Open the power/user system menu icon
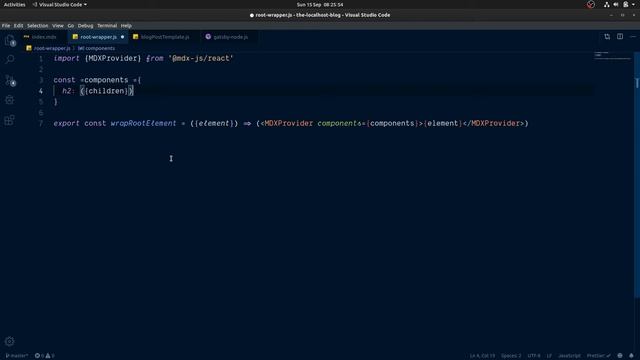This screenshot has height=360, width=640. [628, 4]
